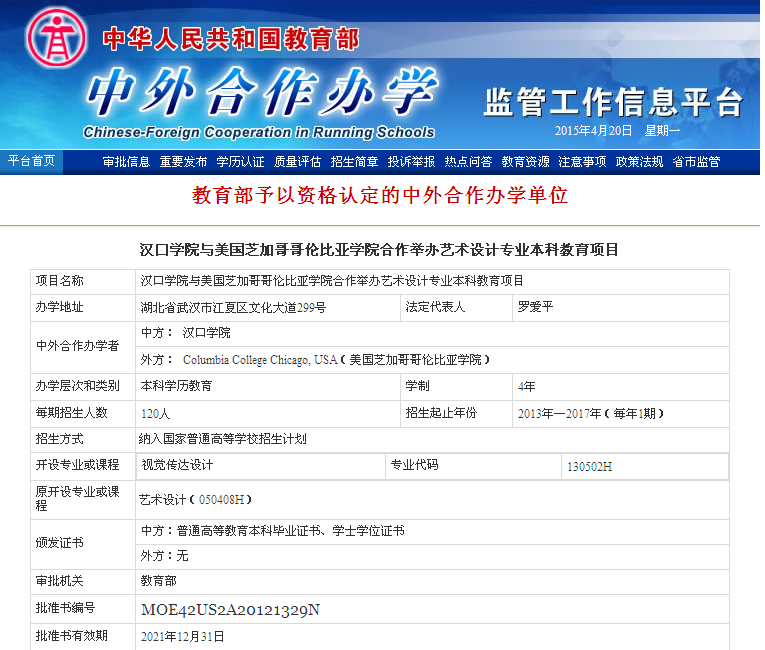765x650 pixels.
Task: Click Chinese-Foreign Cooperation in Running Schools subtitle
Action: (x=259, y=133)
